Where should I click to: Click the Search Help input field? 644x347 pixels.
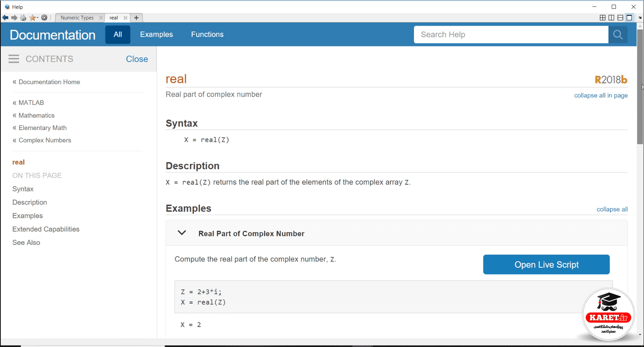coord(511,35)
